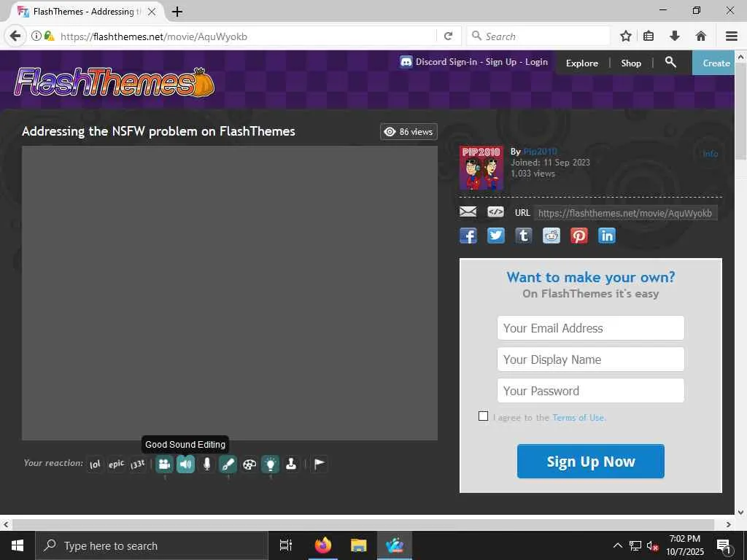
Task: Click the horizontal scrollbar right arrow
Action: pyautogui.click(x=729, y=524)
